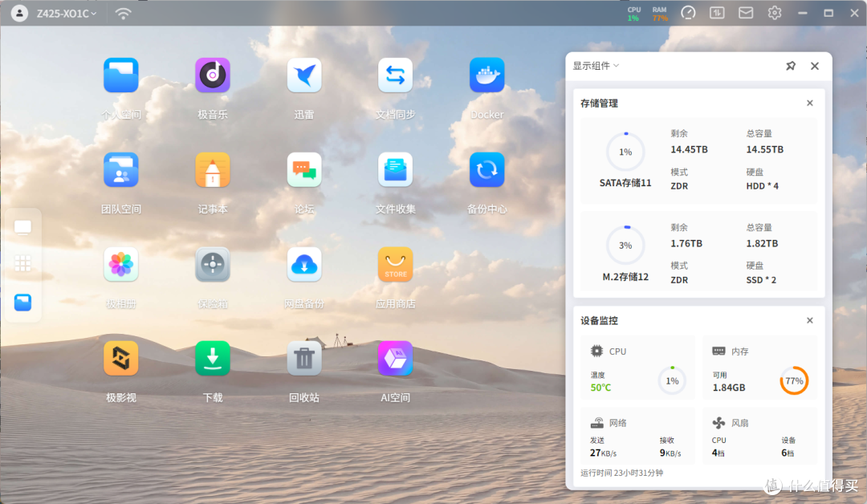Click the user avatar icon in top bar
Screen dimensions: 867x504
coord(19,14)
